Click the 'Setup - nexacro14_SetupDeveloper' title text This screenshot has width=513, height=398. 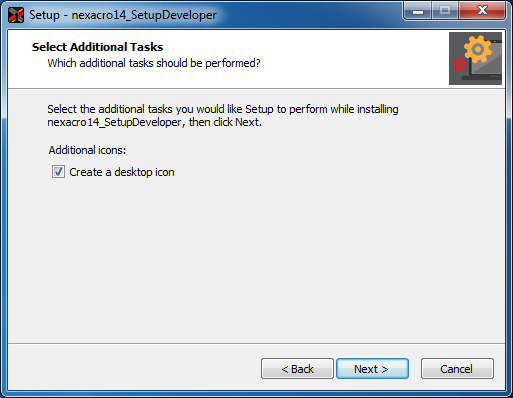[123, 15]
